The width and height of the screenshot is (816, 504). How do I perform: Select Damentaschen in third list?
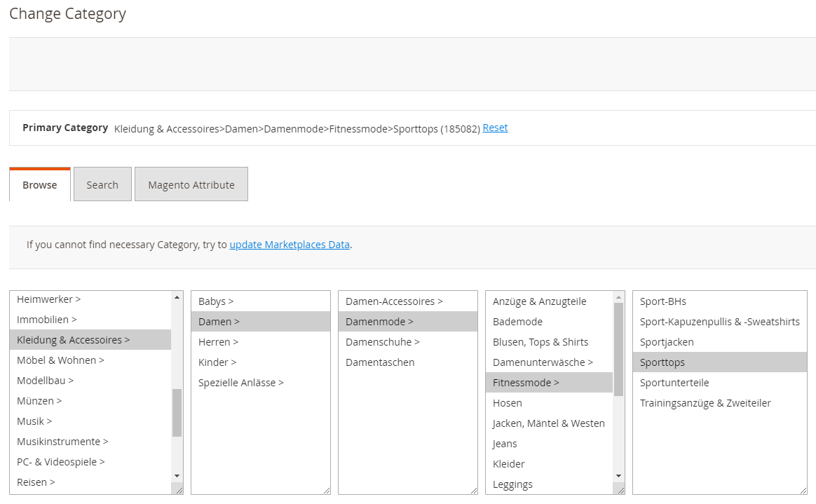[380, 362]
